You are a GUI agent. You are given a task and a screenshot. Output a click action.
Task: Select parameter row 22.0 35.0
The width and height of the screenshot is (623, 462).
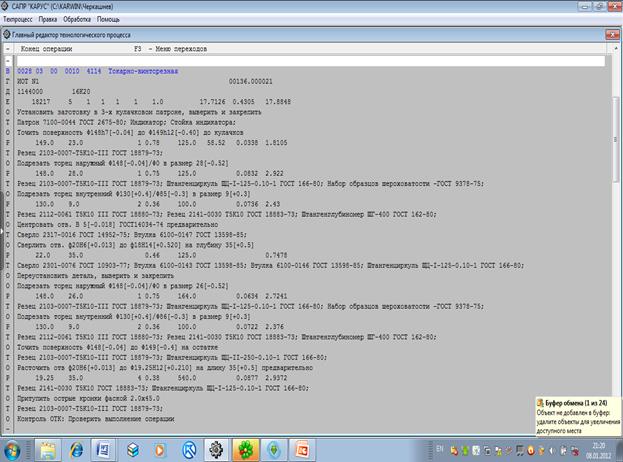[x=161, y=255]
